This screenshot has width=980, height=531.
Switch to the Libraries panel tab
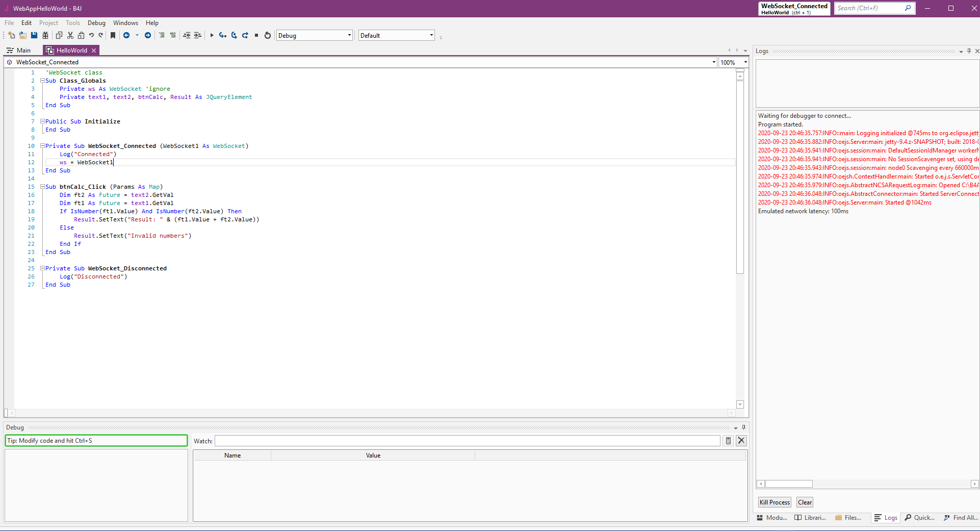810,518
